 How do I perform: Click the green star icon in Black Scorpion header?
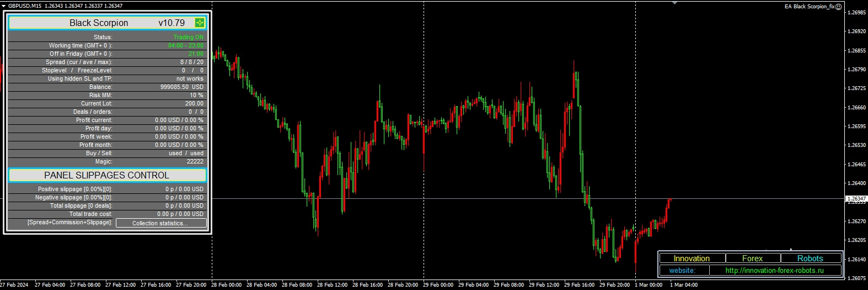[200, 23]
